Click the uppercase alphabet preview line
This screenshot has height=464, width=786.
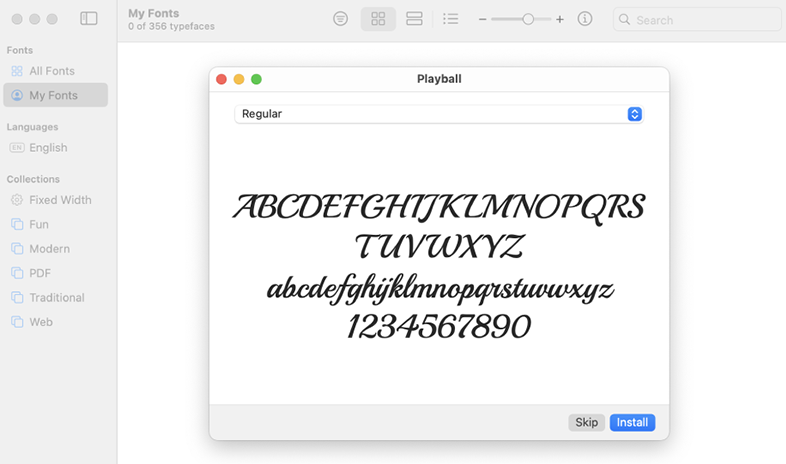click(x=439, y=226)
